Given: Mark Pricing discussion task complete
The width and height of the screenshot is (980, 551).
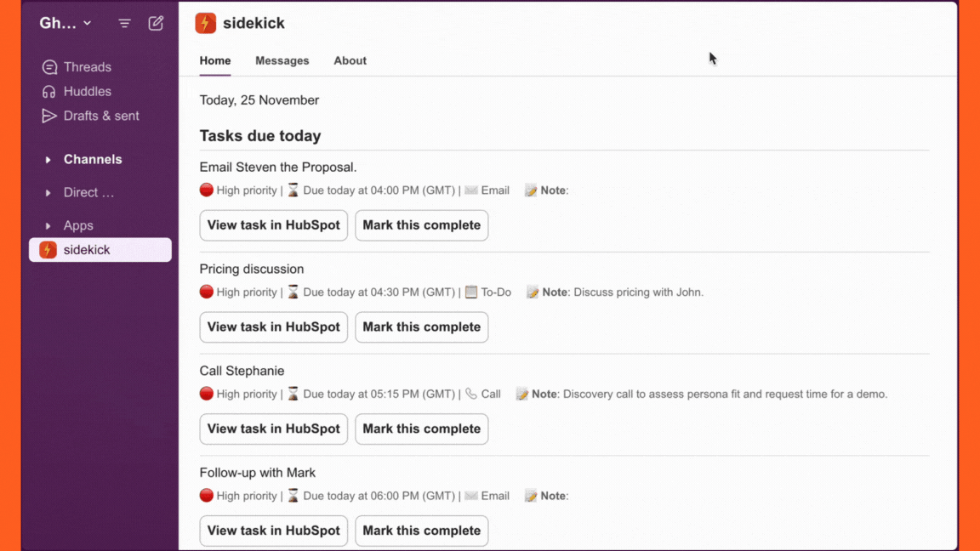Looking at the screenshot, I should pyautogui.click(x=421, y=327).
